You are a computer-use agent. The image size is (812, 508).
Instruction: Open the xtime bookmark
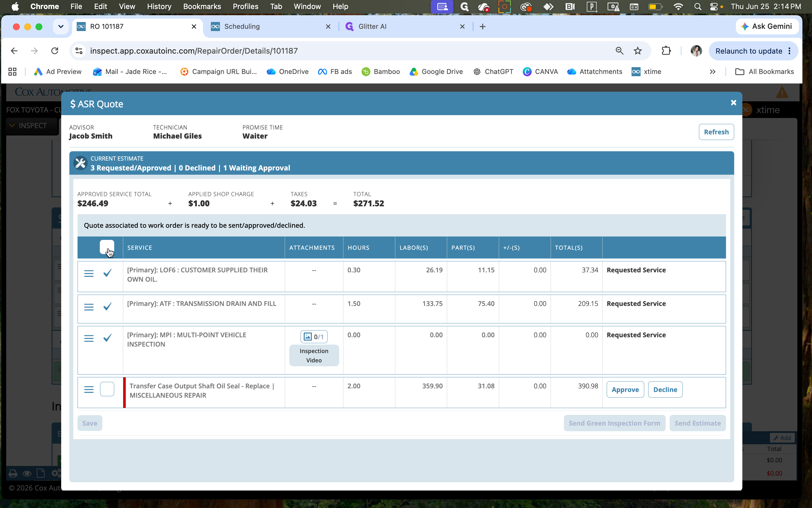tap(646, 72)
